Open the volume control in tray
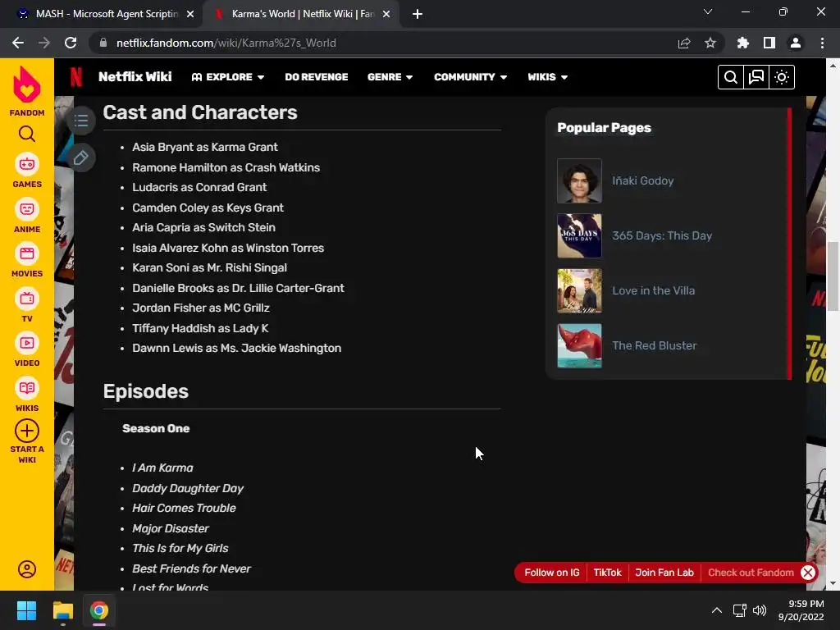 tap(759, 610)
